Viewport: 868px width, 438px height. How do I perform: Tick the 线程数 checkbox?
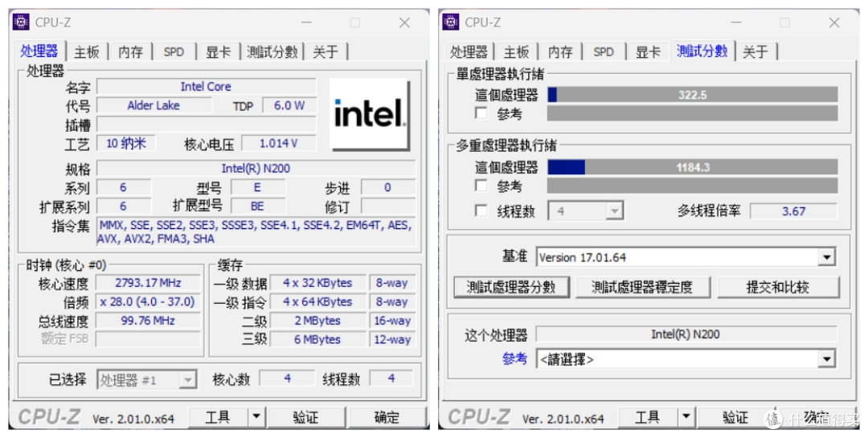(481, 211)
